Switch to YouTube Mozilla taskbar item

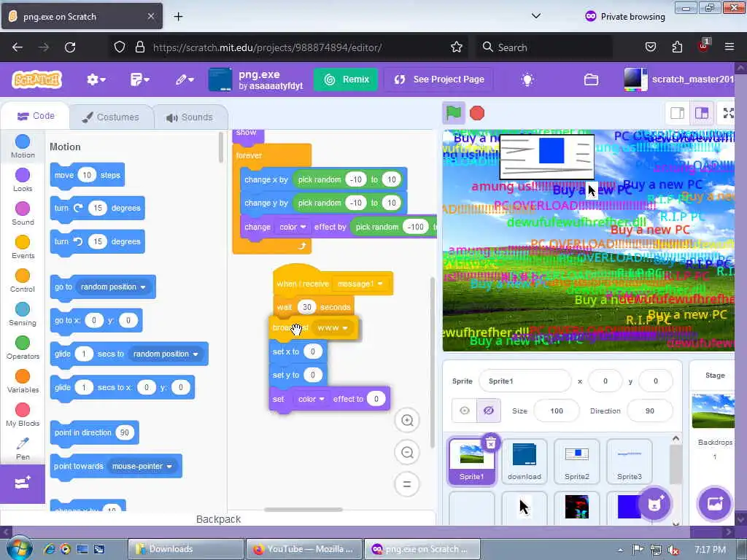(303, 549)
